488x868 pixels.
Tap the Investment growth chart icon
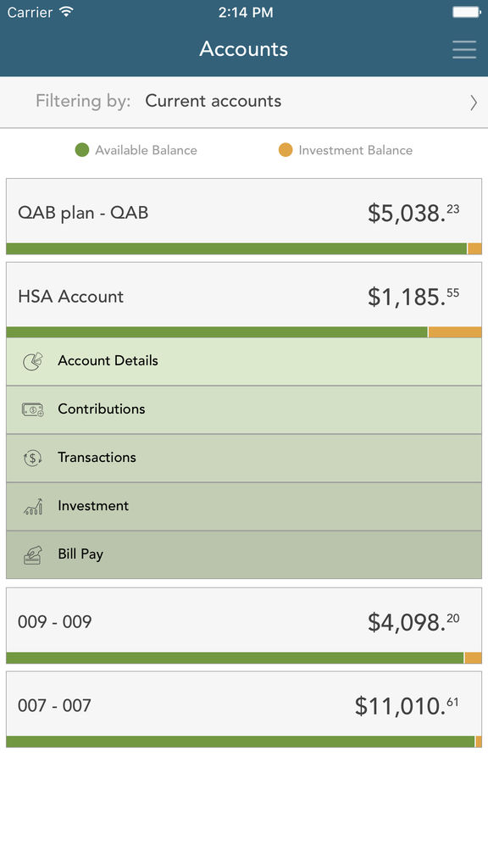[33, 506]
